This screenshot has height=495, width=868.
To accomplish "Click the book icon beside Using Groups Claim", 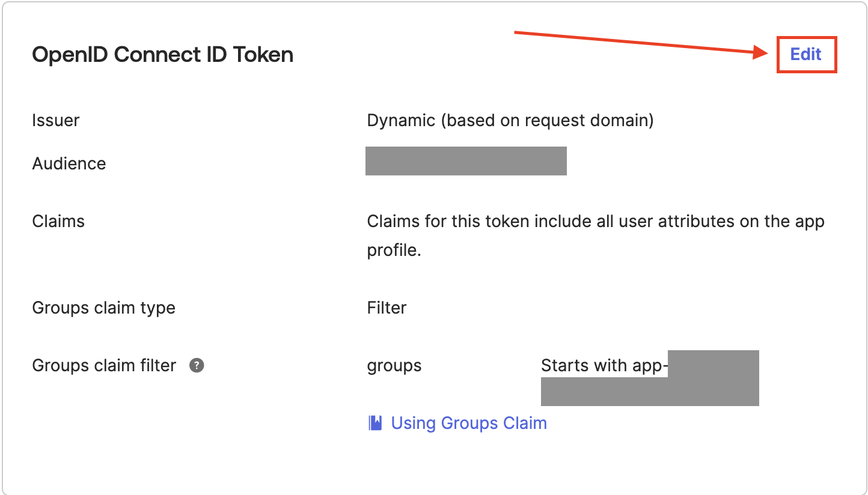I will pyautogui.click(x=375, y=424).
